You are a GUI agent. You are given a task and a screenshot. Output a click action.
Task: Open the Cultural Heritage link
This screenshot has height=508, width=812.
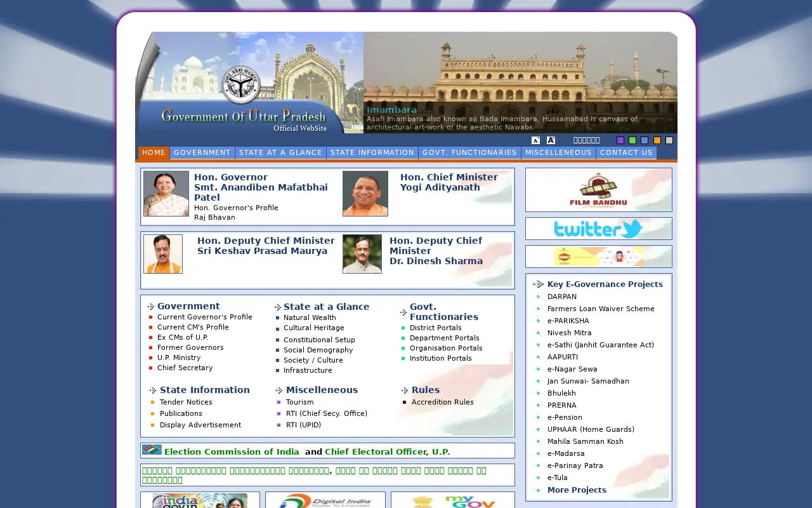point(314,328)
